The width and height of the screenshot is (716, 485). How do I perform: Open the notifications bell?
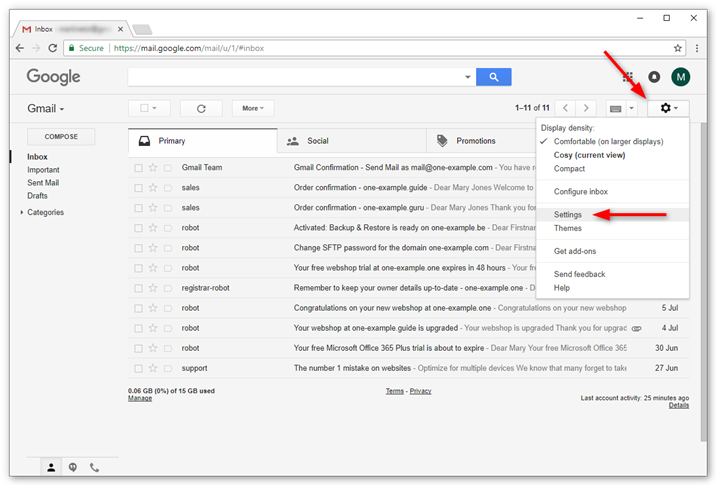point(654,77)
